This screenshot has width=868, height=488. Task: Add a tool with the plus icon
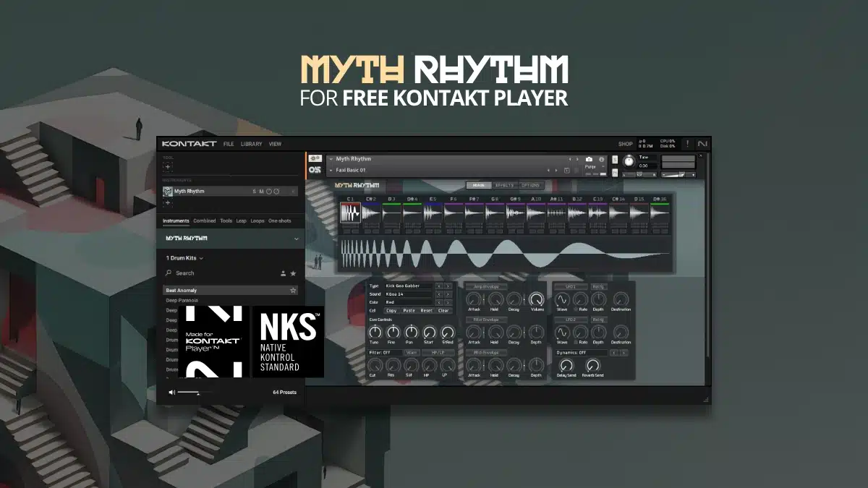[x=168, y=167]
